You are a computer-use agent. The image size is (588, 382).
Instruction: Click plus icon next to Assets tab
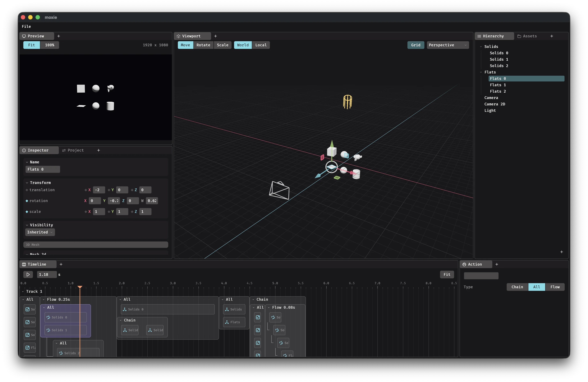(552, 36)
